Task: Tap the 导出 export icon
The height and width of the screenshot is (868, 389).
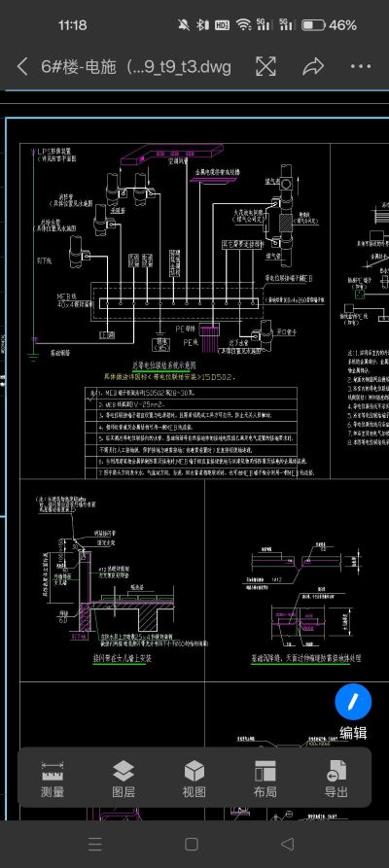Action: tap(336, 779)
